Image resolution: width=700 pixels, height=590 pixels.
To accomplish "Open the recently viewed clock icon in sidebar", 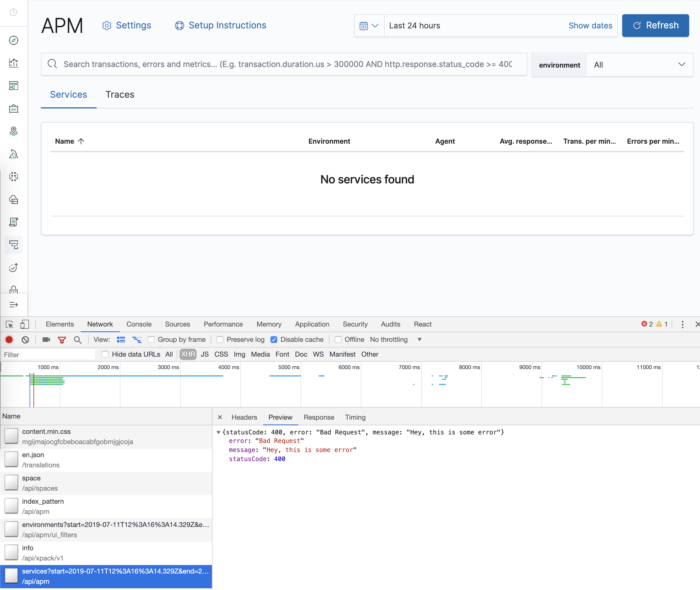I will [x=13, y=12].
